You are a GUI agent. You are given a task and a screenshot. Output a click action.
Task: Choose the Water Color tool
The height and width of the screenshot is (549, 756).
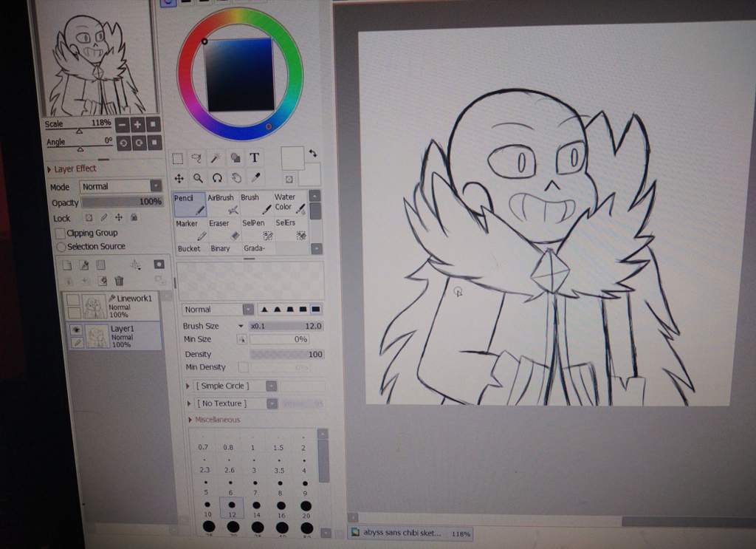pyautogui.click(x=289, y=202)
